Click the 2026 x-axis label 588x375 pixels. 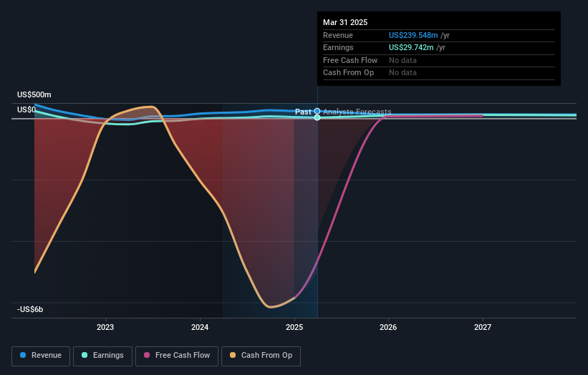pos(388,327)
